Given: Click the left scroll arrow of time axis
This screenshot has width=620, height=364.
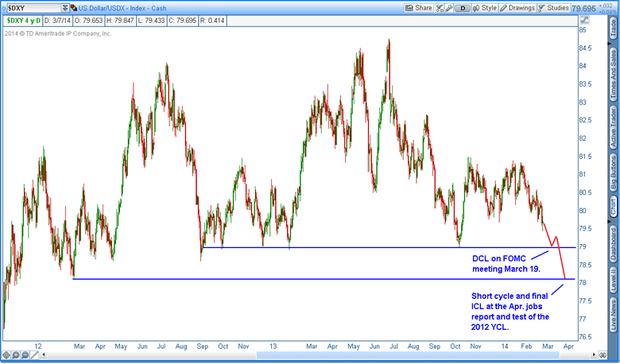Looking at the screenshot, I should 44,355.
